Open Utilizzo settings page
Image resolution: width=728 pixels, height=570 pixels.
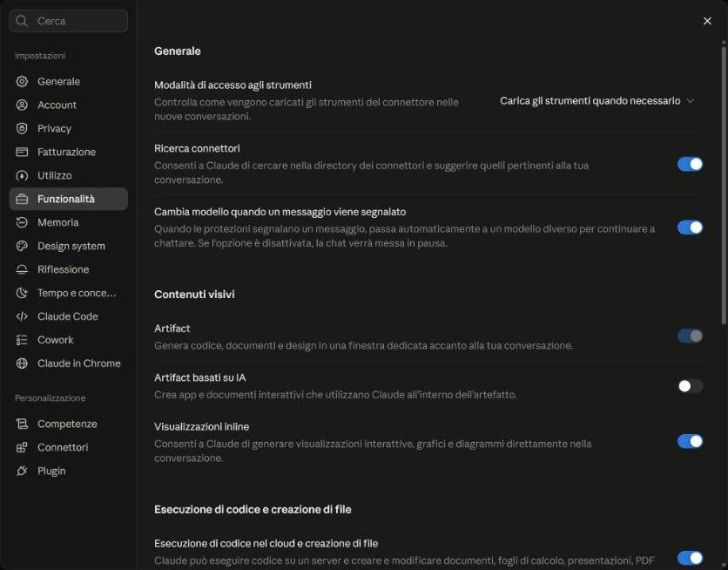pos(68,175)
